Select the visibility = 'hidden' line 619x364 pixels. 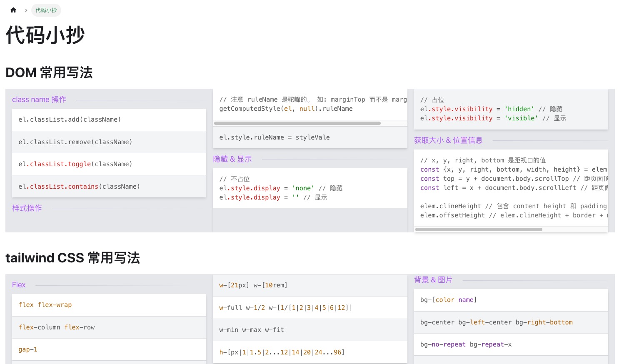(x=491, y=109)
